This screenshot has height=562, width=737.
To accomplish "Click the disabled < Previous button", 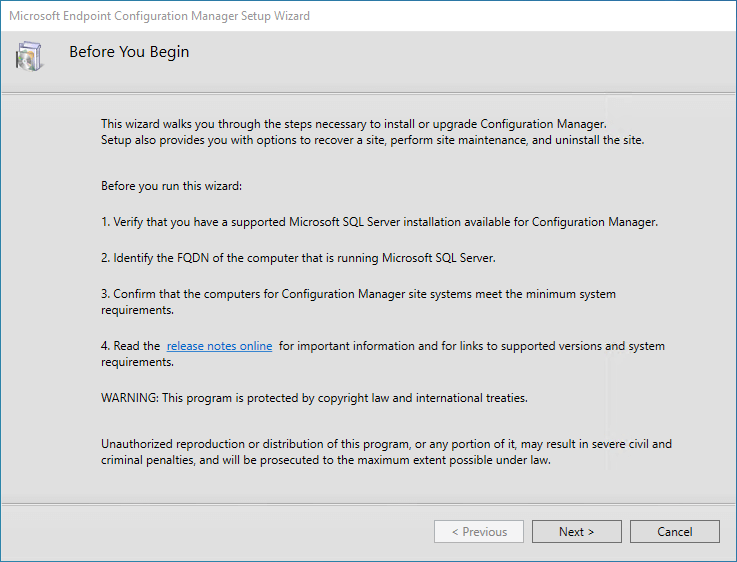I will point(479,531).
